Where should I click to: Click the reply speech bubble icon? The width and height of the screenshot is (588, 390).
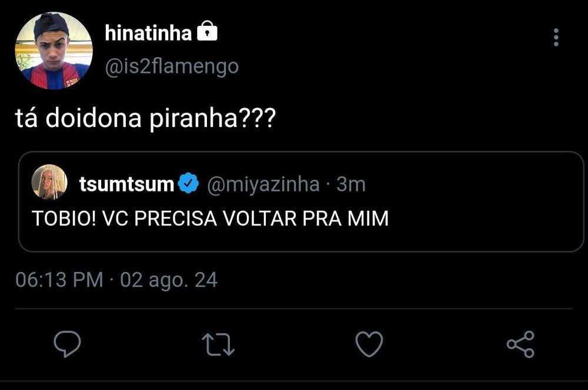click(x=67, y=344)
